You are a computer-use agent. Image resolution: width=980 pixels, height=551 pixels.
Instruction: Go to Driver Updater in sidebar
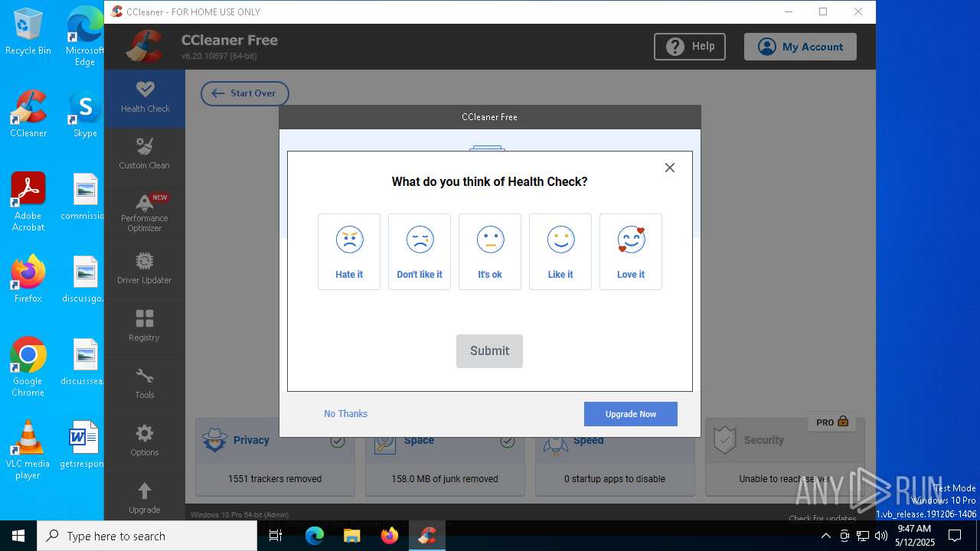145,270
